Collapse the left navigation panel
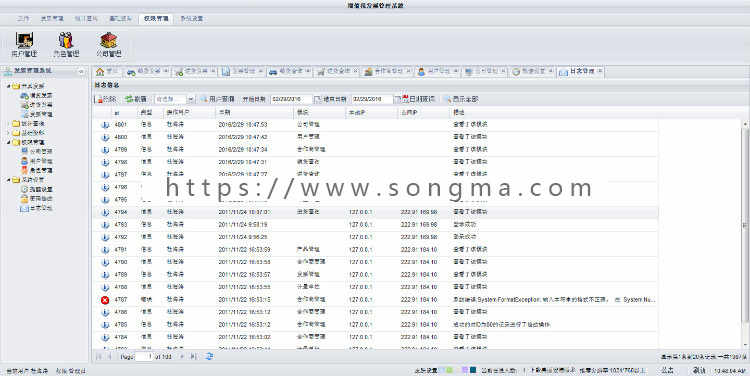 point(81,71)
